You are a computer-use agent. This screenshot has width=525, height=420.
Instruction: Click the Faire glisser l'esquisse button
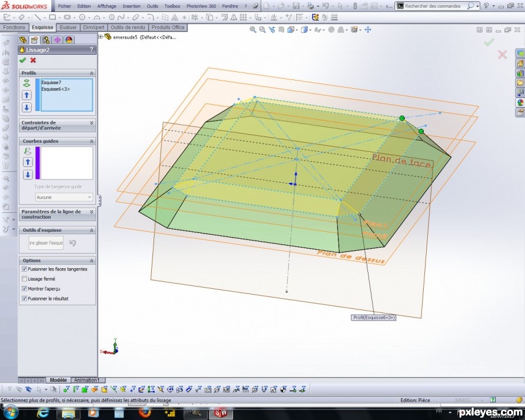(x=46, y=242)
